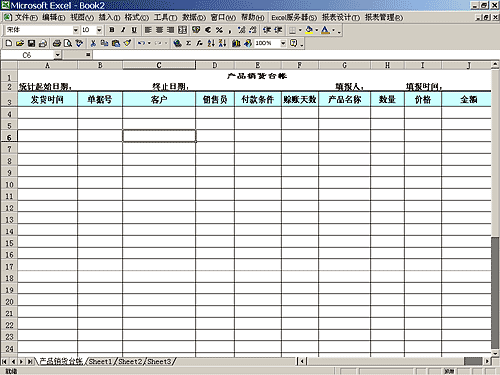Screen dimensions: 500x375
Task: Insert a hyperlink
Action: click(177, 43)
